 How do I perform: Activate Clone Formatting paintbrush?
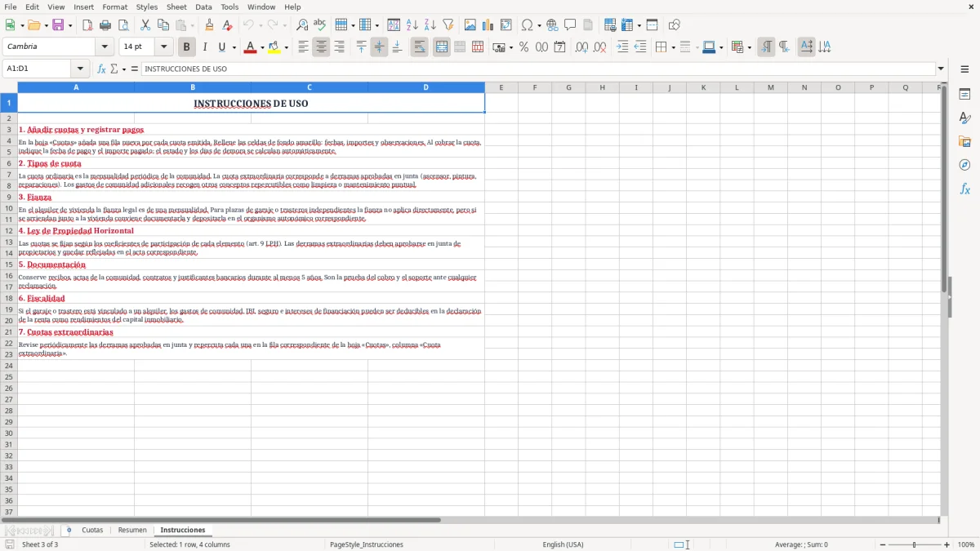(209, 25)
